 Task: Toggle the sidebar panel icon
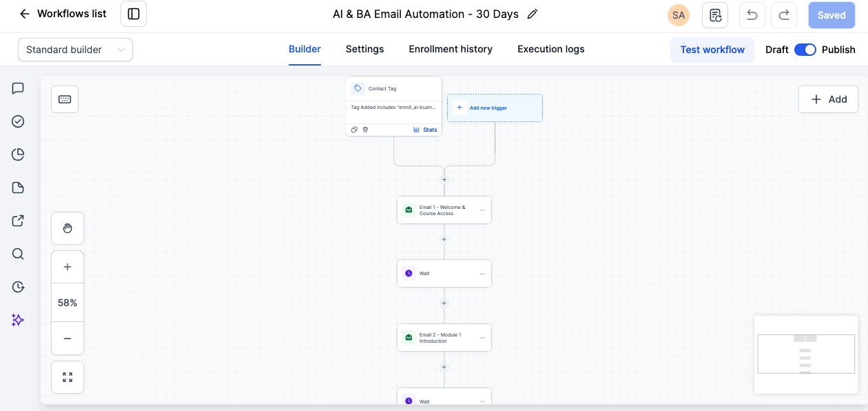click(x=134, y=14)
